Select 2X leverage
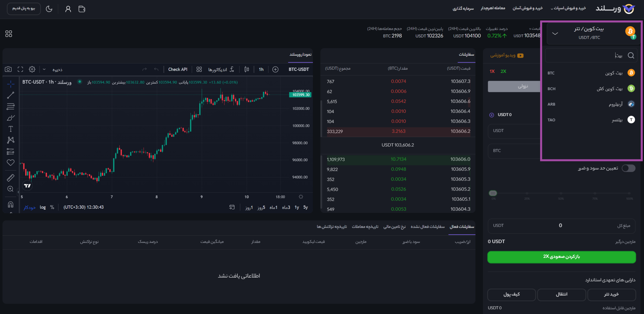644x314 pixels. tap(503, 71)
